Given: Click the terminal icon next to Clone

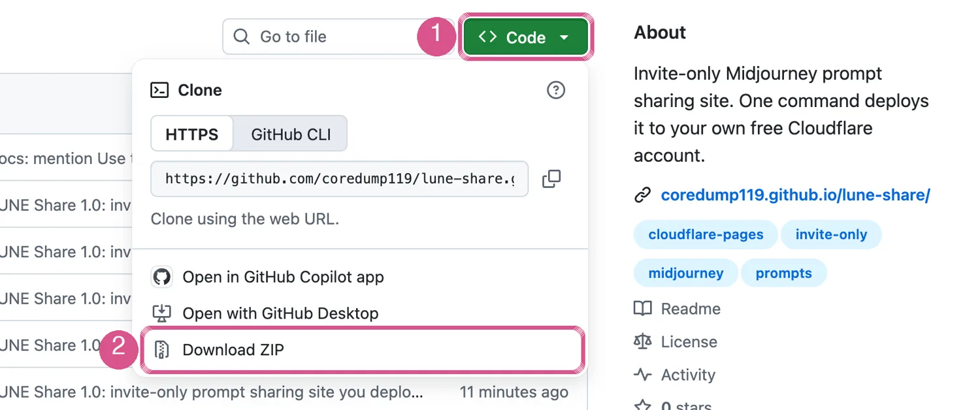Looking at the screenshot, I should pyautogui.click(x=159, y=90).
